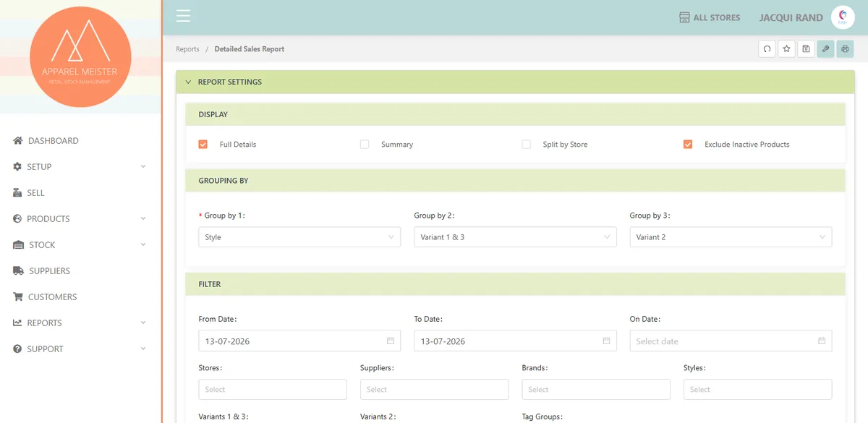Check the Split by Store checkbox
The image size is (868, 423).
[526, 145]
